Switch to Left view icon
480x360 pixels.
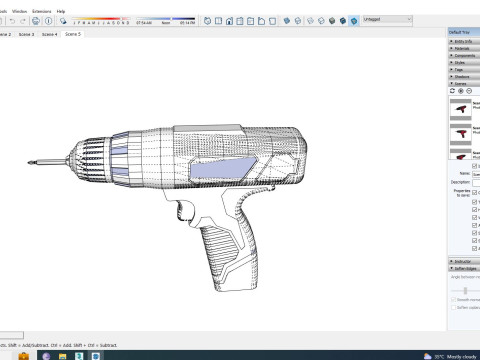261,21
